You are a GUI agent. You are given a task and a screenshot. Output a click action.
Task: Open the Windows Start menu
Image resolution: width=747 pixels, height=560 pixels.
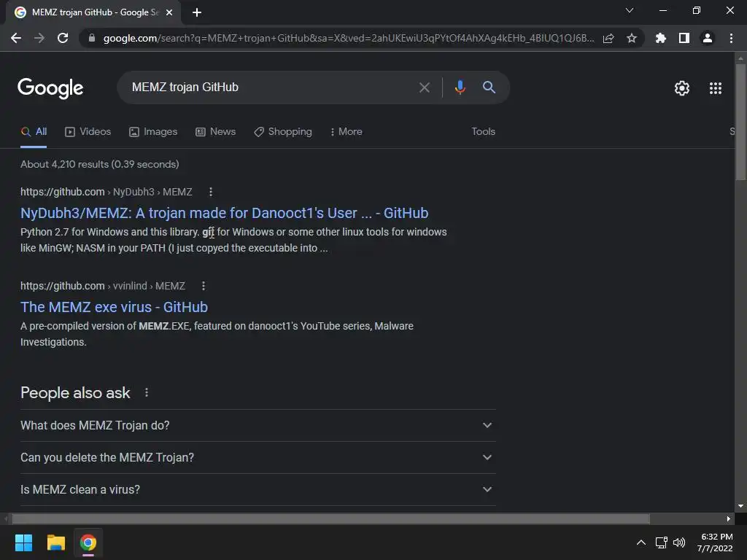point(23,542)
